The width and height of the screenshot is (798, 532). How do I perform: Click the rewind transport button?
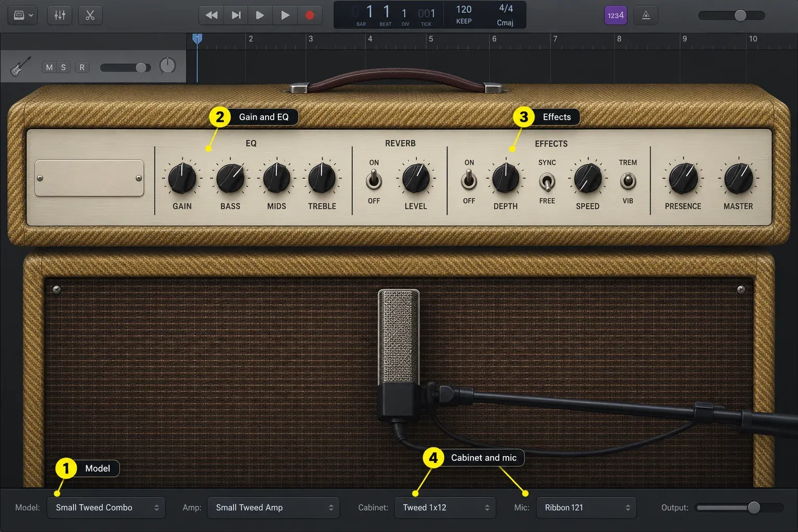[211, 15]
